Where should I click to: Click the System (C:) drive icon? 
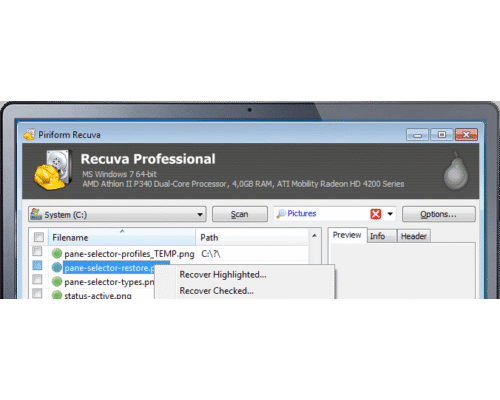[x=36, y=214]
